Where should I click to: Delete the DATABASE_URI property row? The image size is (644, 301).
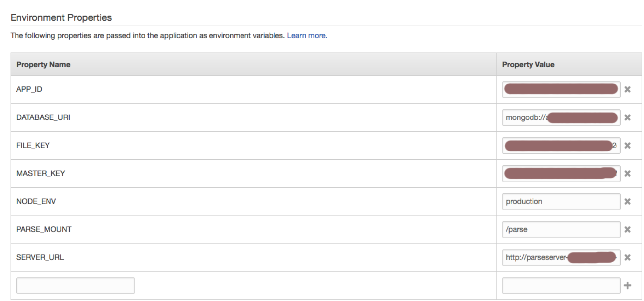pos(627,117)
